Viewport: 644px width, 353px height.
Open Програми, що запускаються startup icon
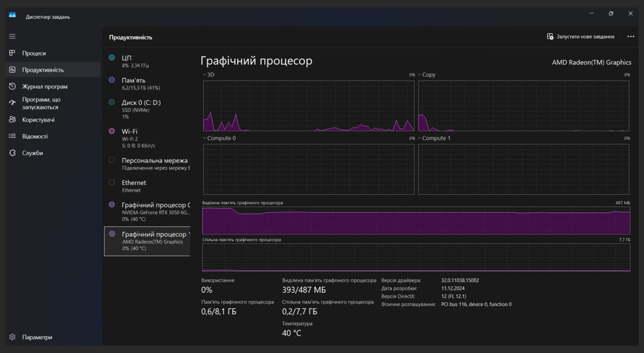point(12,103)
